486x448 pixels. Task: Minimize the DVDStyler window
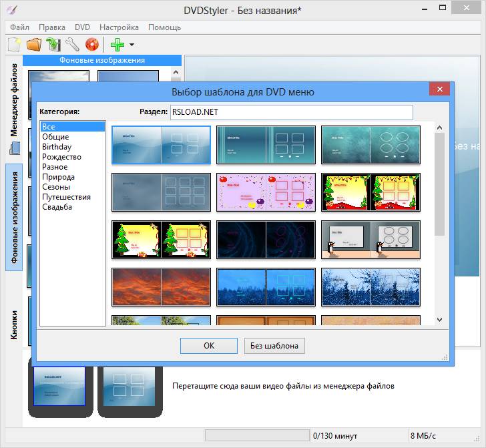425,9
